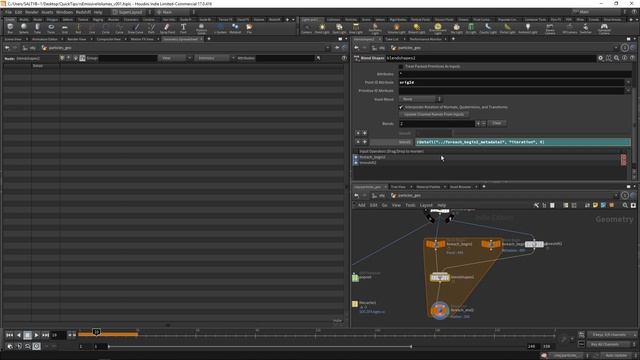This screenshot has height=360, width=640.
Task: Open the Render menu
Action: 31,12
